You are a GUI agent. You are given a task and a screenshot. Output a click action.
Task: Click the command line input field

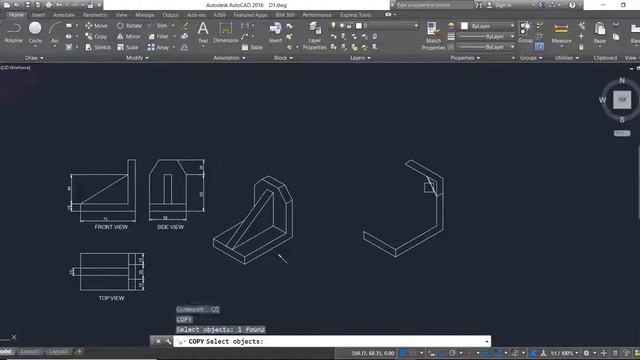pos(332,341)
